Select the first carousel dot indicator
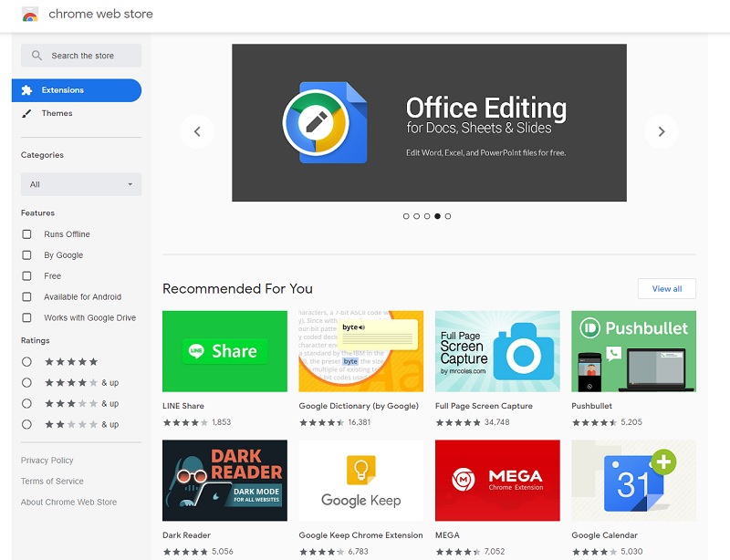This screenshot has height=560, width=730. 406,216
